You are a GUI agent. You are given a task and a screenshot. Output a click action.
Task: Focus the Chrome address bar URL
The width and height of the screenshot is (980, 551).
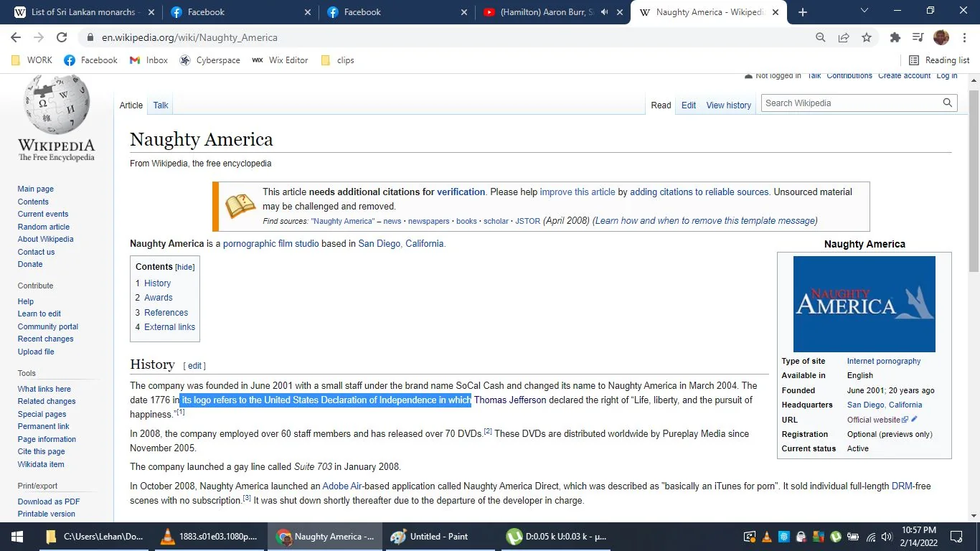point(189,37)
